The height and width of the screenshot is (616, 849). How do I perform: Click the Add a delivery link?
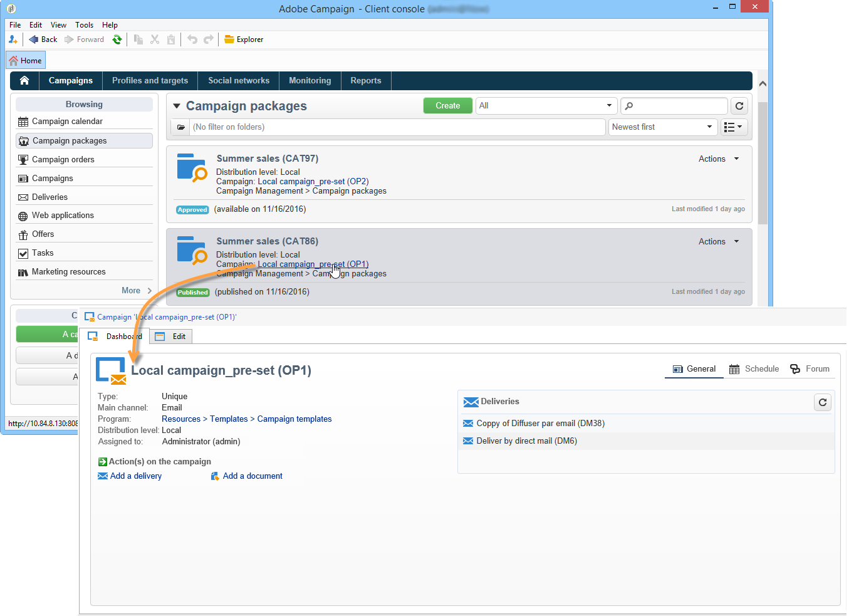136,476
